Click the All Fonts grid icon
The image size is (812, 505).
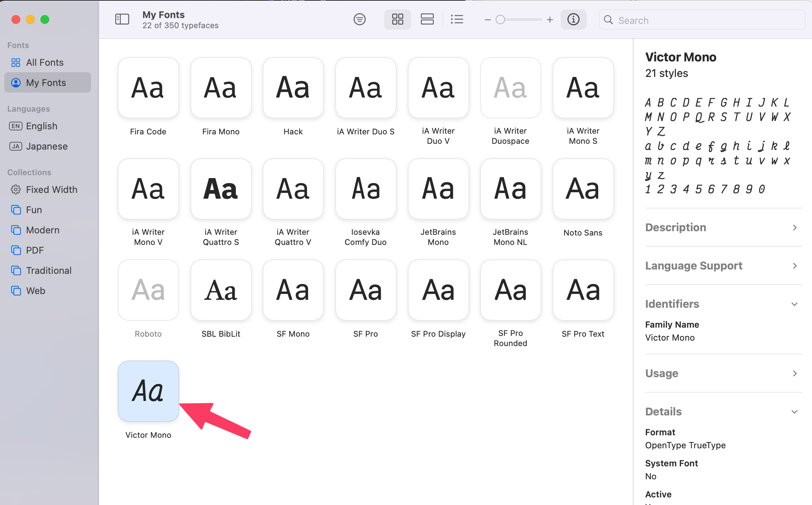coord(16,62)
